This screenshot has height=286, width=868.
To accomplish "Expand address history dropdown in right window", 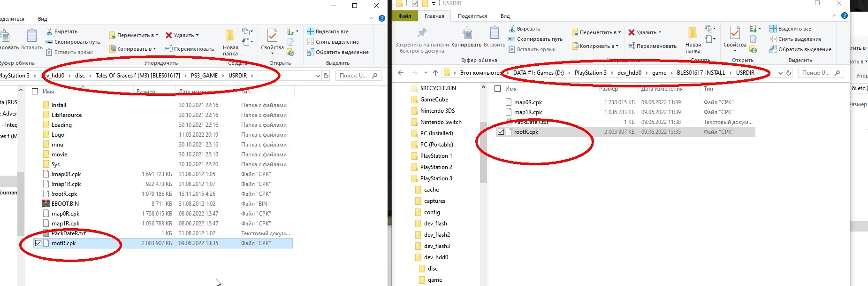I will 780,73.
